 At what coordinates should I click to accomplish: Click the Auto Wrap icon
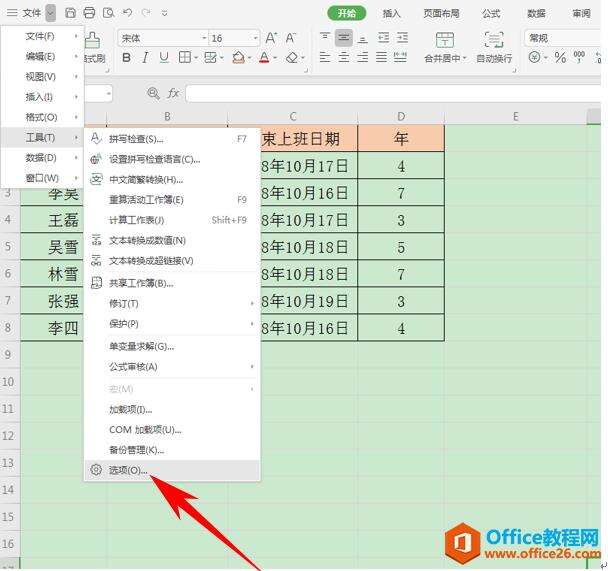coord(494,40)
